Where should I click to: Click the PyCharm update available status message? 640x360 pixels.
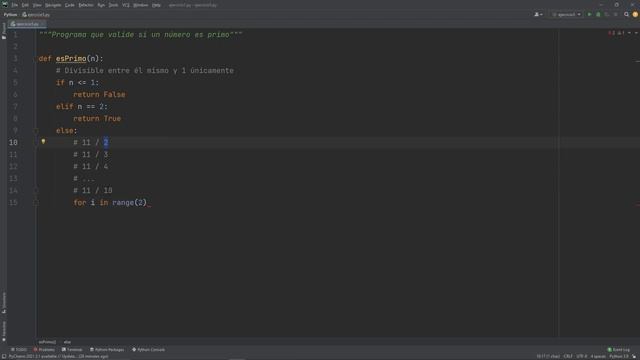click(58, 357)
